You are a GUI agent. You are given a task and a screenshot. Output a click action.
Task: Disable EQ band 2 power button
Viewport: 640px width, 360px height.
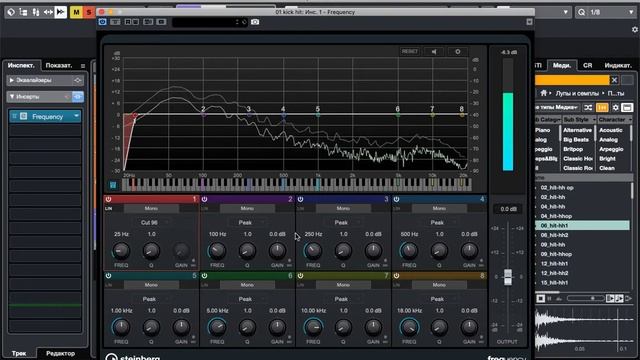[204, 199]
